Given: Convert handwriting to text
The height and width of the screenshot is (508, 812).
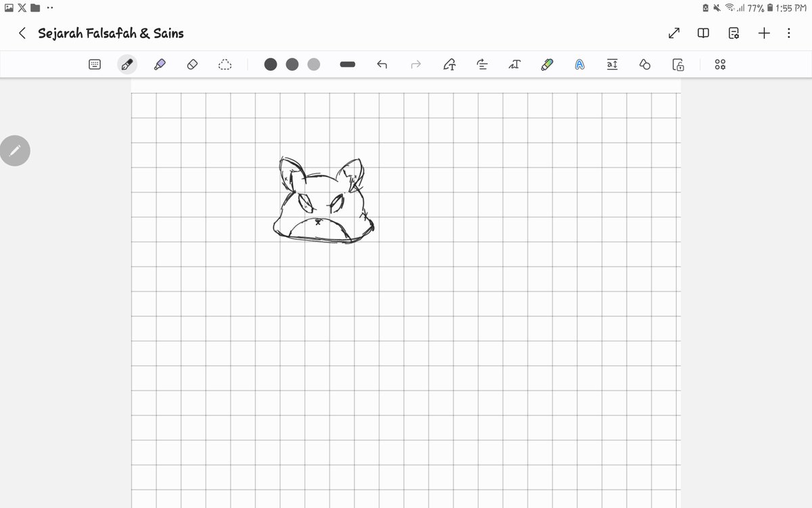Looking at the screenshot, I should pyautogui.click(x=449, y=64).
